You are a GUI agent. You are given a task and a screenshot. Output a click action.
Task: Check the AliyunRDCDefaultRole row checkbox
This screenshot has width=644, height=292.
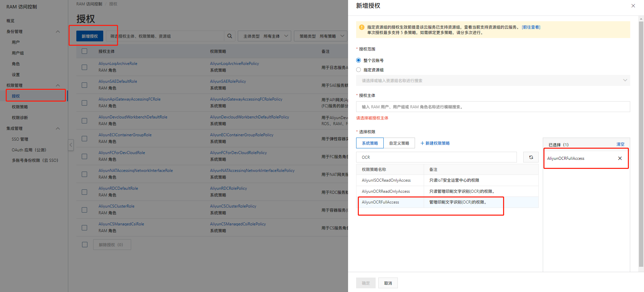tap(84, 192)
